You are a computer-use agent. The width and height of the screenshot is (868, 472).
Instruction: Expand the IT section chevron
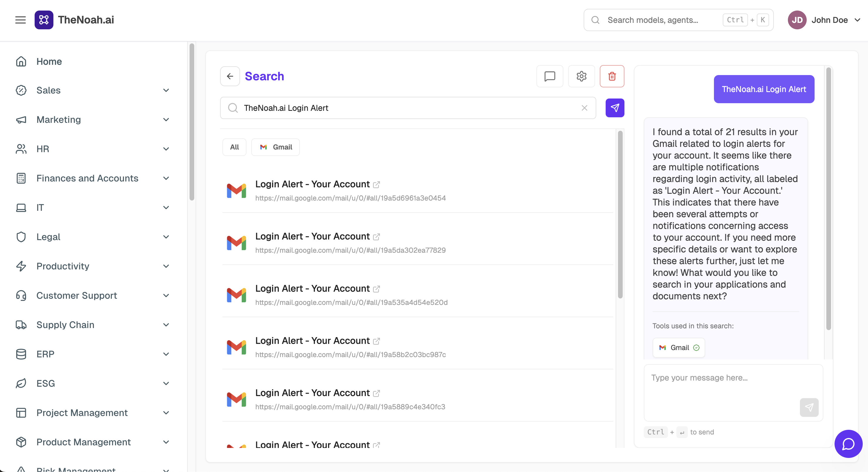coord(166,207)
